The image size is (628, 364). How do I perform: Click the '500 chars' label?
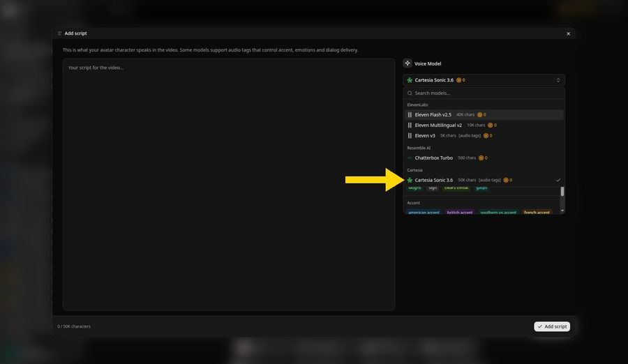tap(467, 158)
